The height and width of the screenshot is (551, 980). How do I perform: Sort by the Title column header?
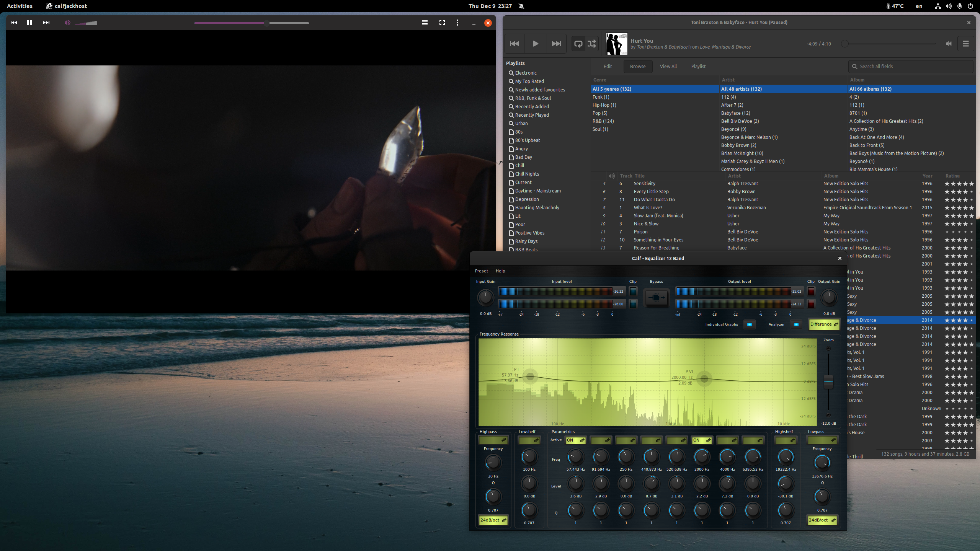pyautogui.click(x=640, y=176)
